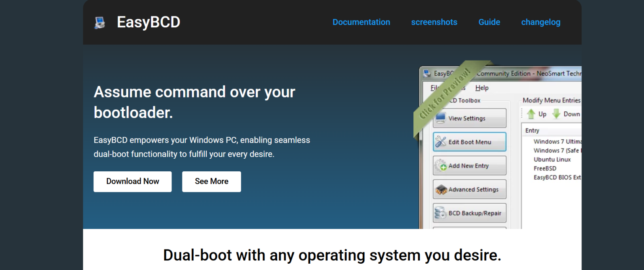Select the EasyBCD BIOS Ext entry
The width and height of the screenshot is (644, 270).
[557, 177]
